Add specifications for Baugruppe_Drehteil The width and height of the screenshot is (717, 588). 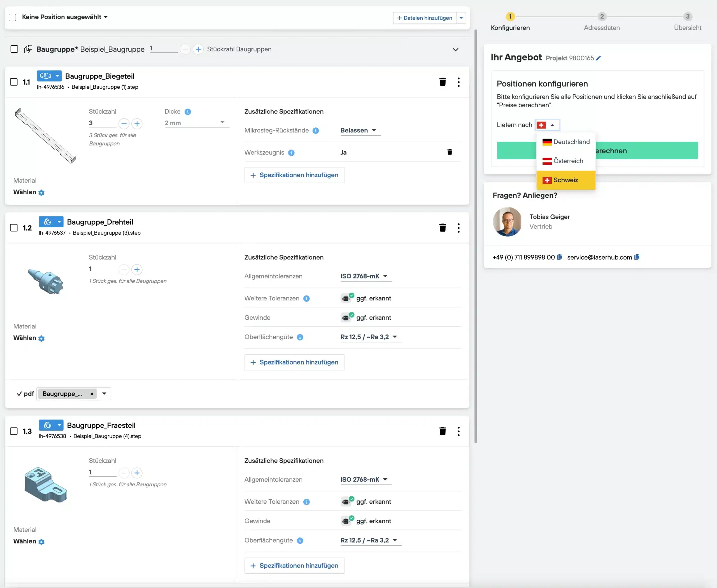(294, 362)
